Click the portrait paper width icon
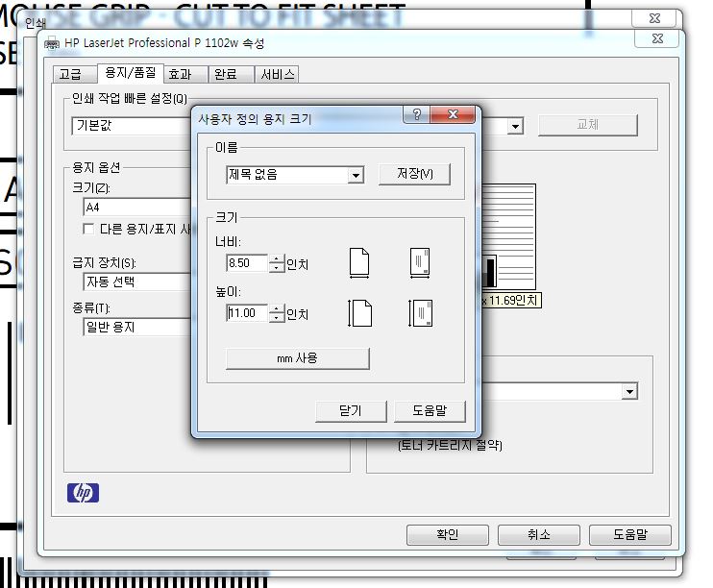 pos(359,263)
